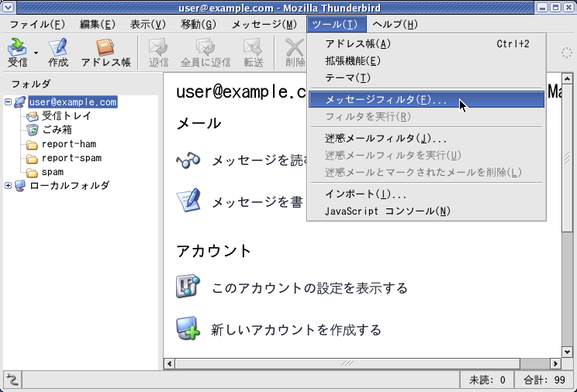Viewport: 577px width, 392px height.
Task: Close the ツール(T) menu
Action: point(337,24)
